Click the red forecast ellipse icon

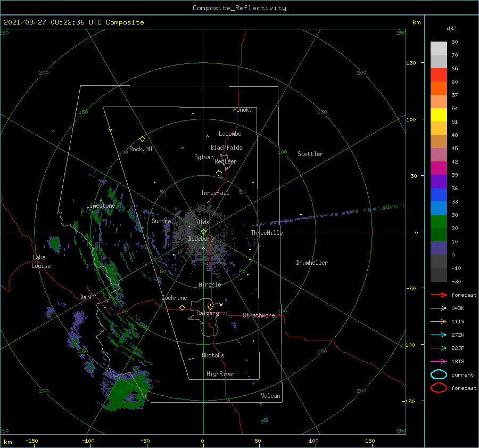439,388
